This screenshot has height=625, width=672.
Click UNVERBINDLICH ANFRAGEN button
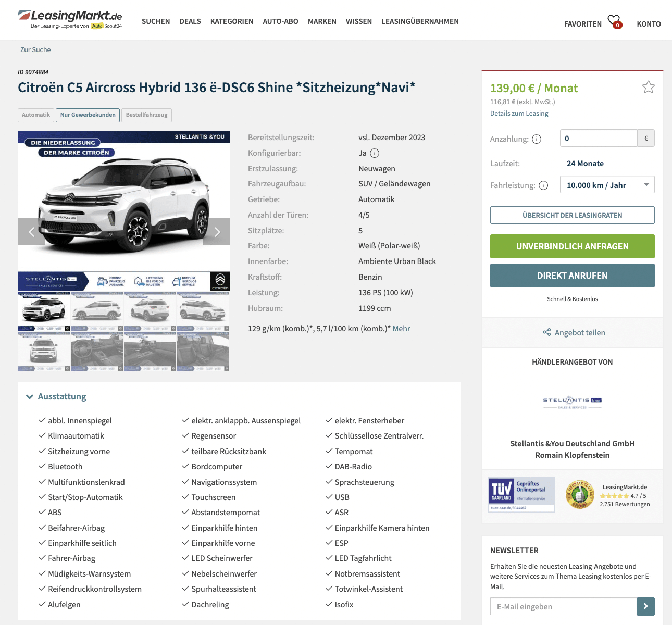(572, 246)
